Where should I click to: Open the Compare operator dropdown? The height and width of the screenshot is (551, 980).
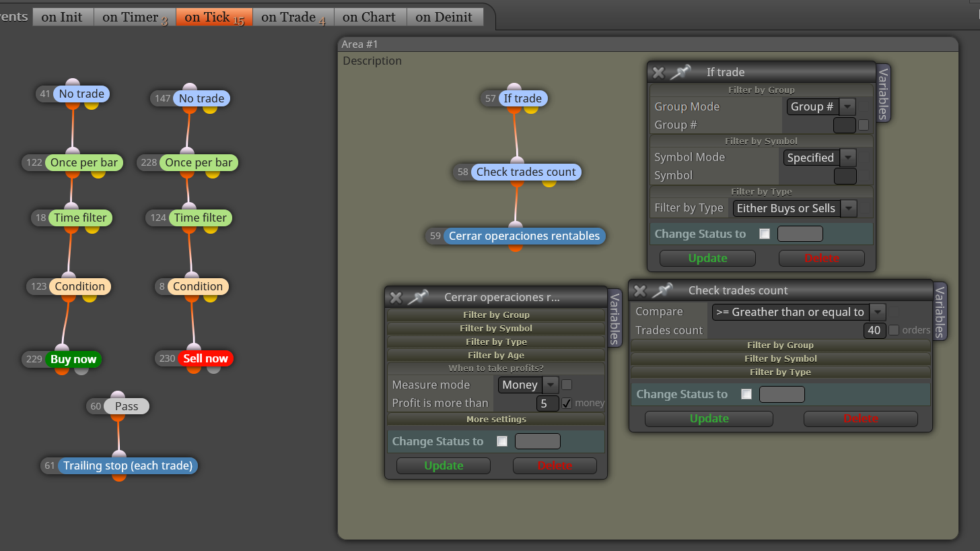point(799,312)
